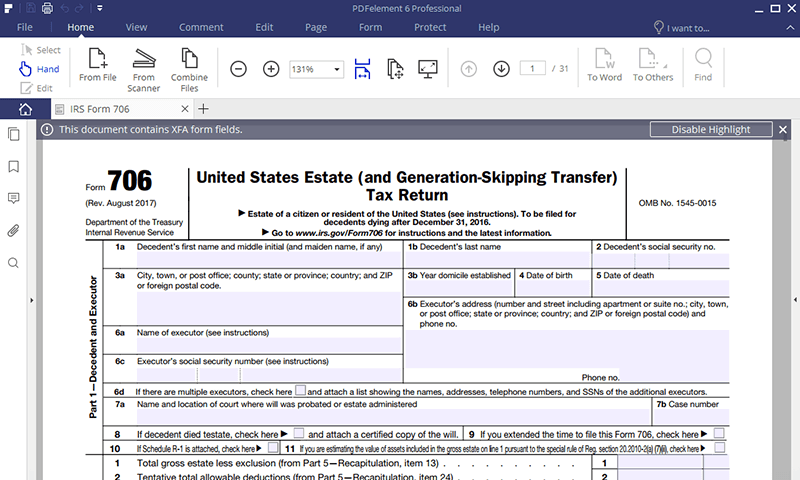Close the IRS Form 706 tab
800x480 pixels.
(185, 109)
